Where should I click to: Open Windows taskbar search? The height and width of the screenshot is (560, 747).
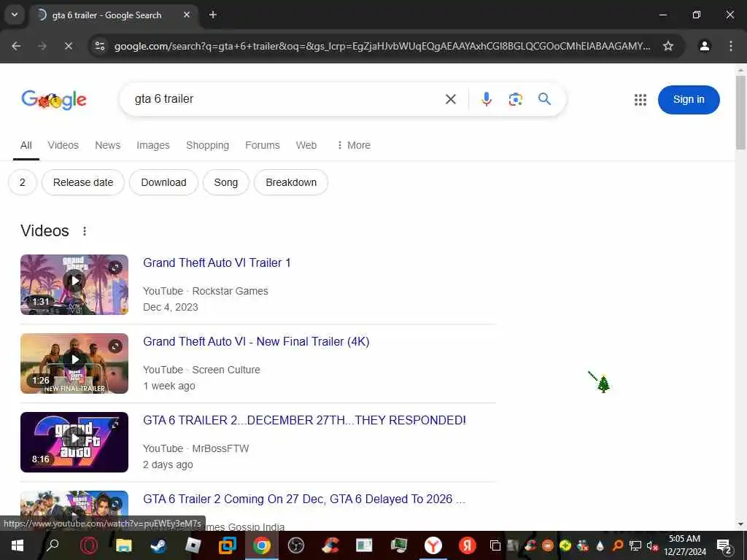pos(53,545)
